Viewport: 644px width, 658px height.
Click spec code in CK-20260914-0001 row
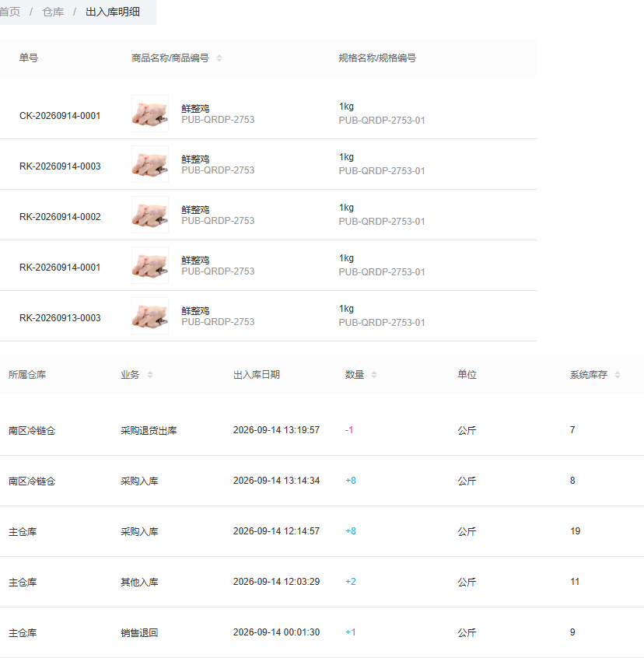[382, 121]
